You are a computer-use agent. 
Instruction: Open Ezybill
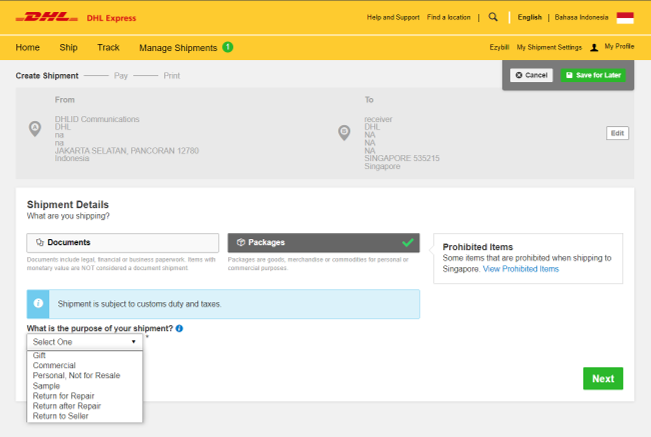[499, 47]
